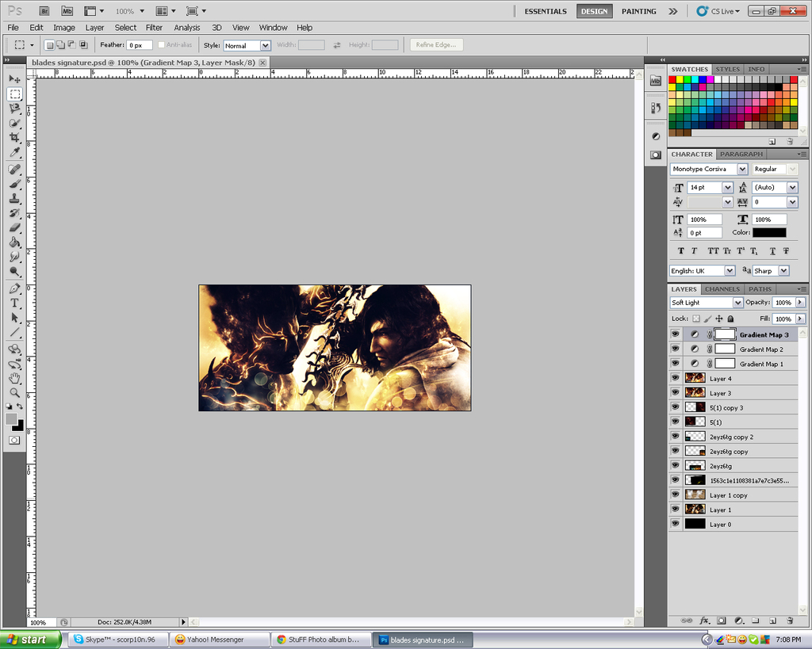
Task: Switch to the Paths tab
Action: [x=760, y=289]
